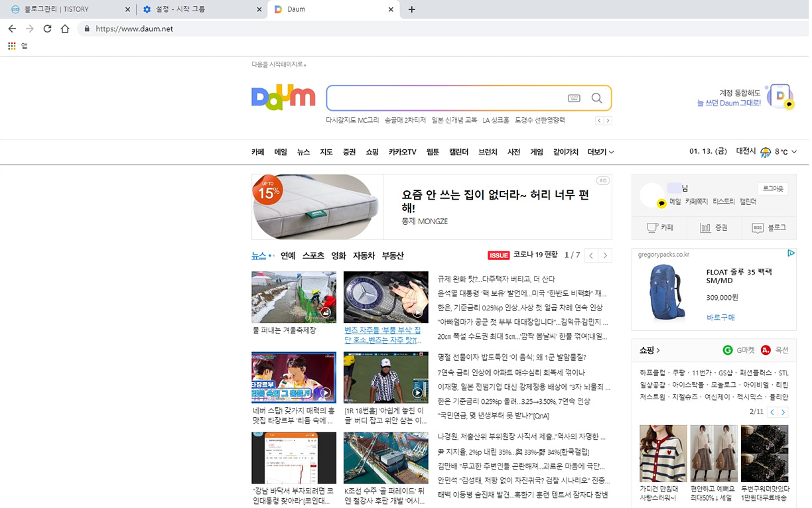The height and width of the screenshot is (508, 812).
Task: Open 뉴스 in the main menu
Action: point(303,152)
